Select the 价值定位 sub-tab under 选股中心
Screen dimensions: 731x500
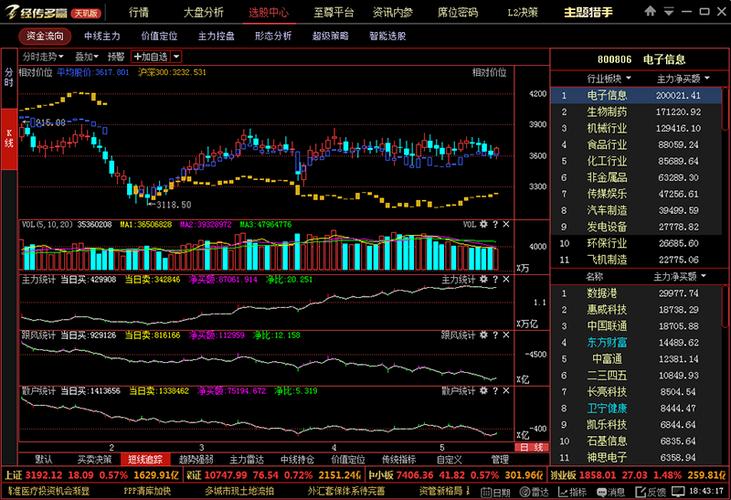[x=159, y=36]
